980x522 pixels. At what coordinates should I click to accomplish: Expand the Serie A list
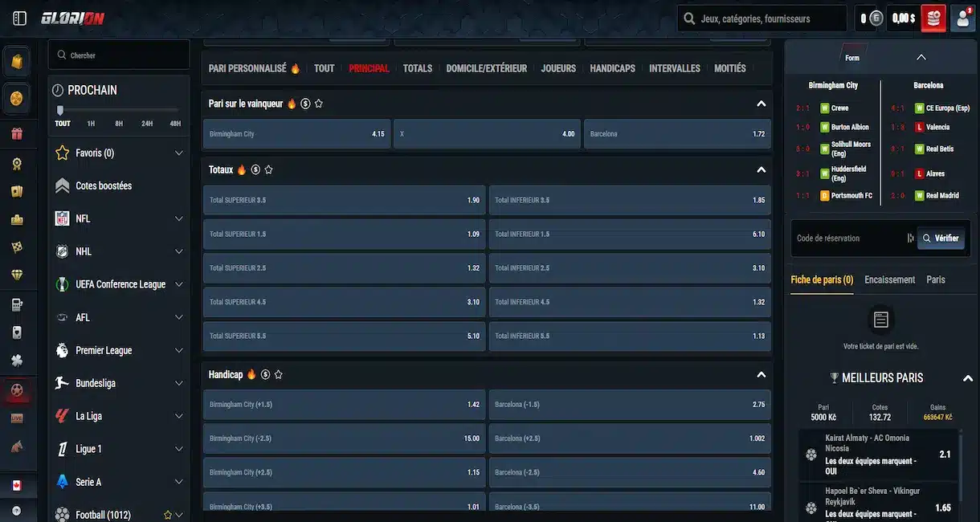pos(179,482)
